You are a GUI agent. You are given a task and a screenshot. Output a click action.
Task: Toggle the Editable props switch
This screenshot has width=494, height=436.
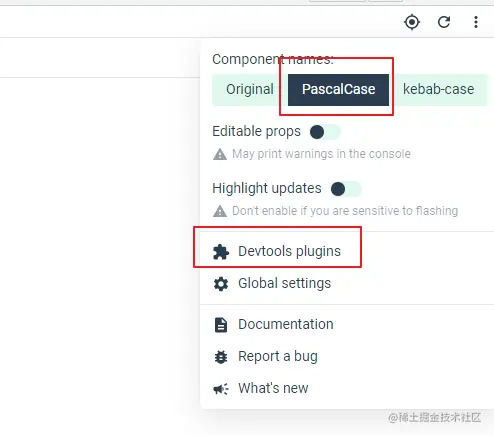(325, 132)
